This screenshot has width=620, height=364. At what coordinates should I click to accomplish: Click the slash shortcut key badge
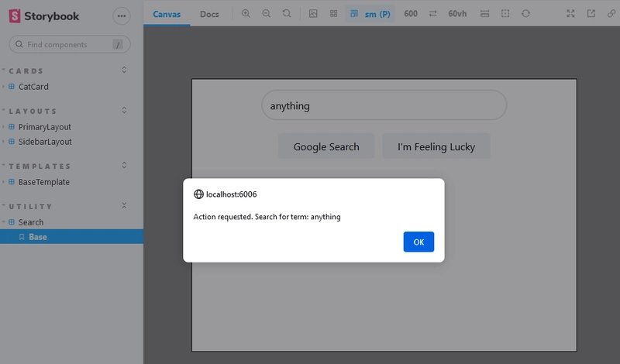tap(118, 45)
